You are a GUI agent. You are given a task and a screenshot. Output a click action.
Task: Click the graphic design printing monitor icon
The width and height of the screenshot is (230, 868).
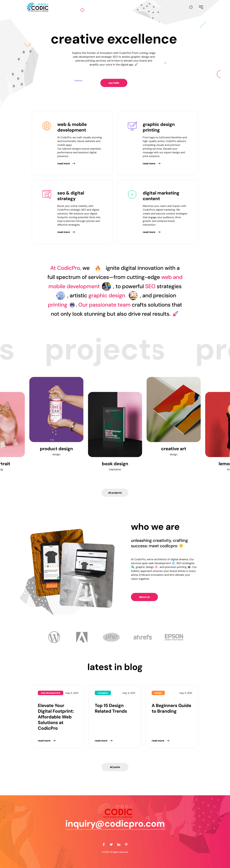[x=132, y=126]
